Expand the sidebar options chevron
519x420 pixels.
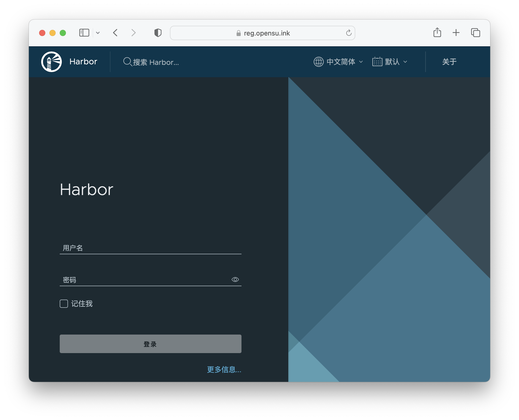pos(98,33)
